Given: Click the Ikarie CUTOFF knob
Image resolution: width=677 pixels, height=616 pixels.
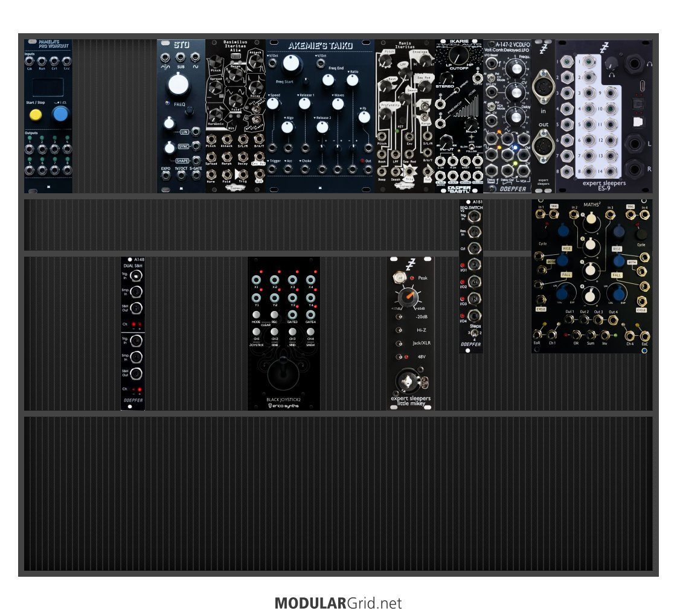Looking at the screenshot, I should (x=458, y=56).
